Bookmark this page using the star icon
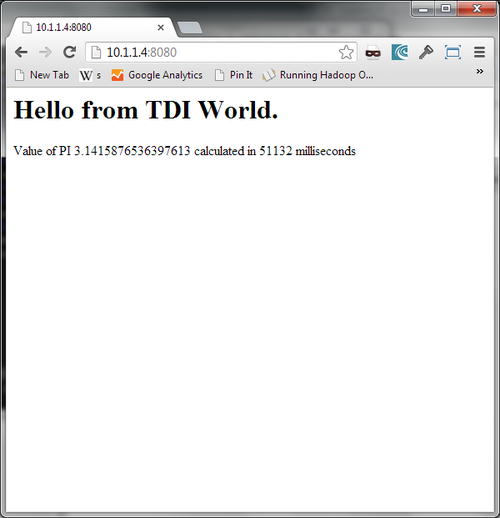 click(x=346, y=52)
